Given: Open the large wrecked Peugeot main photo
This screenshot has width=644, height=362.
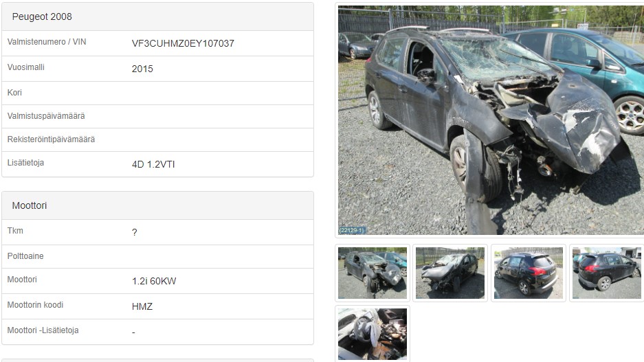Looking at the screenshot, I should point(491,120).
